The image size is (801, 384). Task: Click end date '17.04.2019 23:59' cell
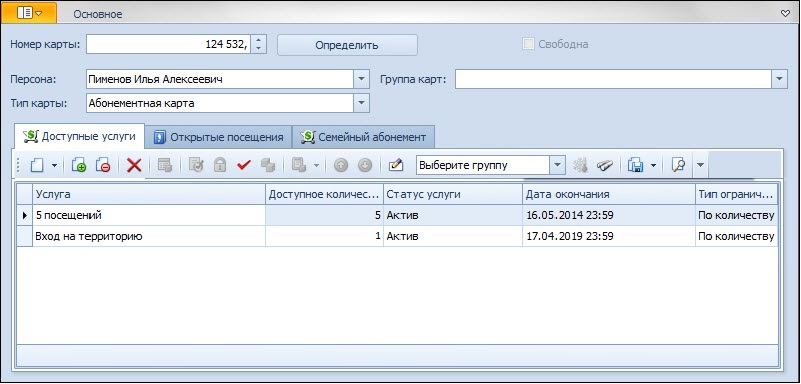pyautogui.click(x=609, y=236)
